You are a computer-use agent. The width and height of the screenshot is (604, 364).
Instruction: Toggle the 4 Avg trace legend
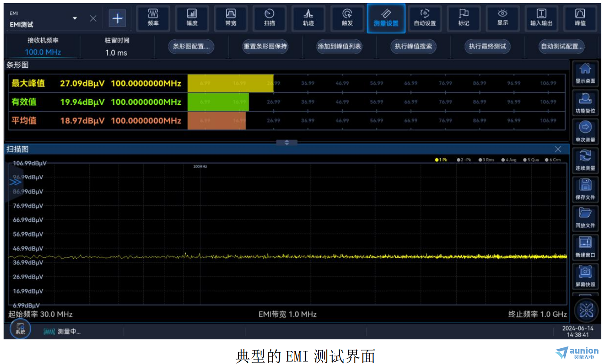(509, 160)
